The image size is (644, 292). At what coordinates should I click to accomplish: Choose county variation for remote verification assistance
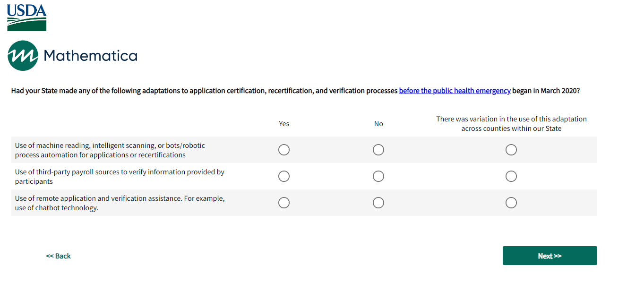coord(511,203)
